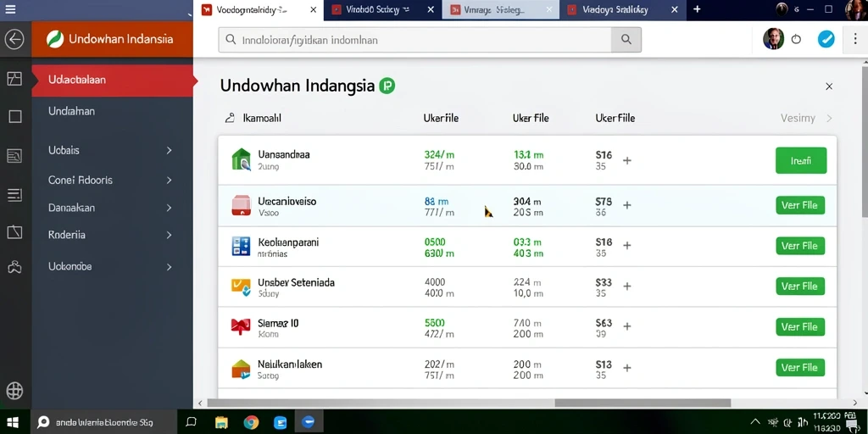Open the Windows Start menu
Image resolution: width=868 pixels, height=434 pixels.
click(x=14, y=422)
